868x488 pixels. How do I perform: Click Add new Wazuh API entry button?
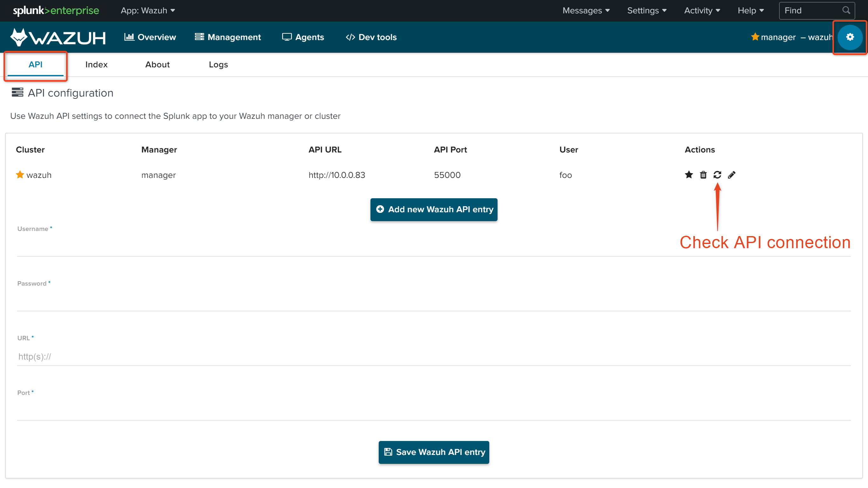434,209
